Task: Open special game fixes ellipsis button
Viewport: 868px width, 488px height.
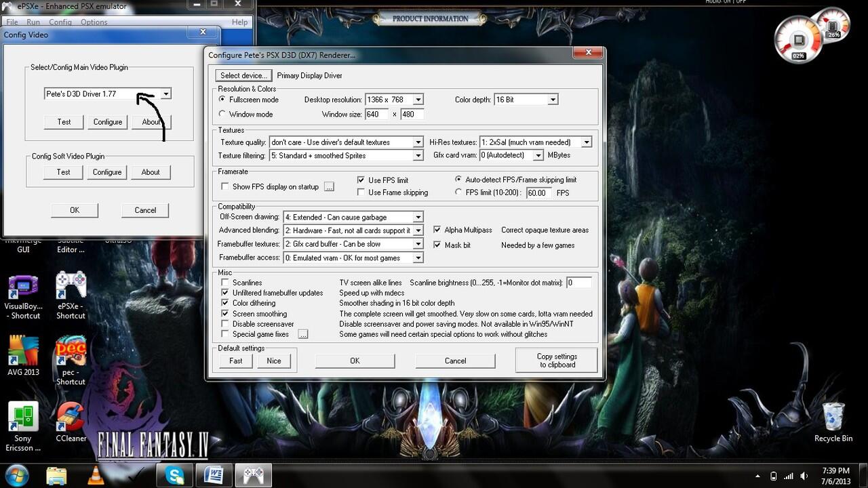Action: tap(303, 334)
